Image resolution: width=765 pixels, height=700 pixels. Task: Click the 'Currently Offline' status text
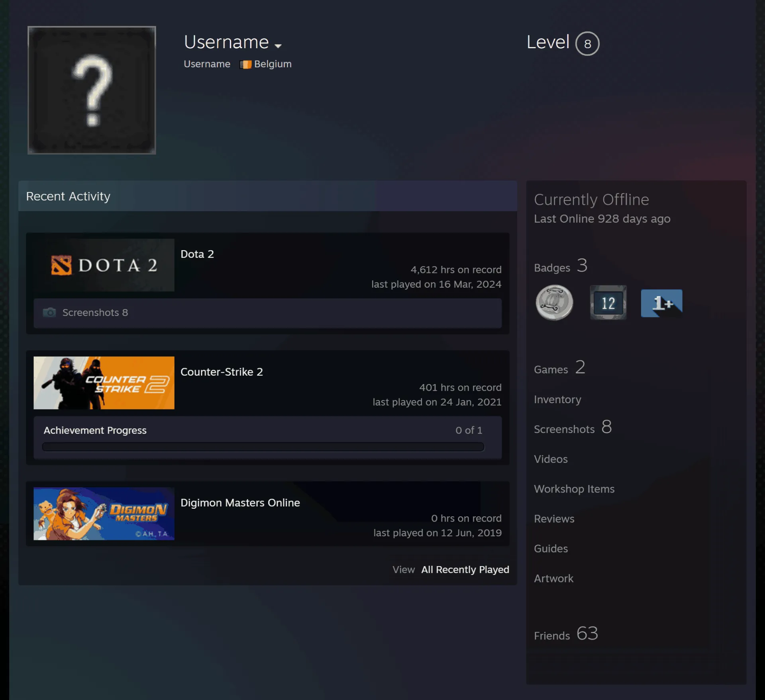(591, 200)
